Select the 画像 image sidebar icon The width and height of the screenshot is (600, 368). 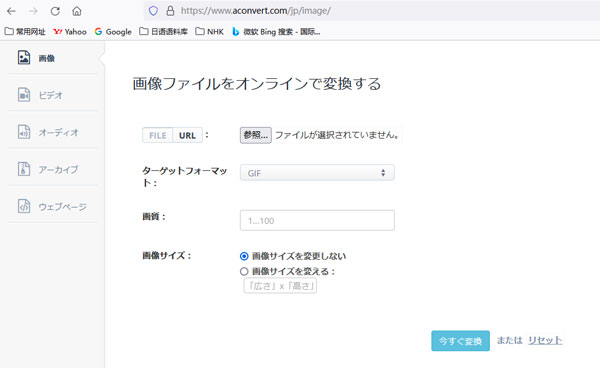[x=24, y=58]
